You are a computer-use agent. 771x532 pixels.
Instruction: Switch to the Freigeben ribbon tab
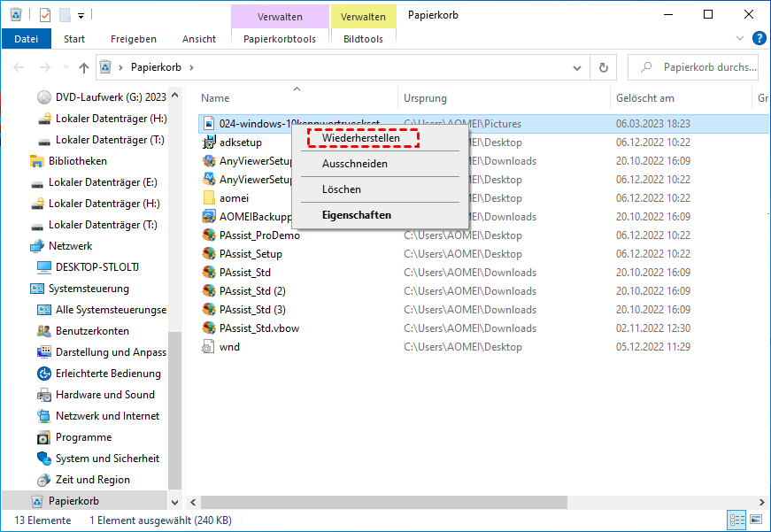click(134, 39)
